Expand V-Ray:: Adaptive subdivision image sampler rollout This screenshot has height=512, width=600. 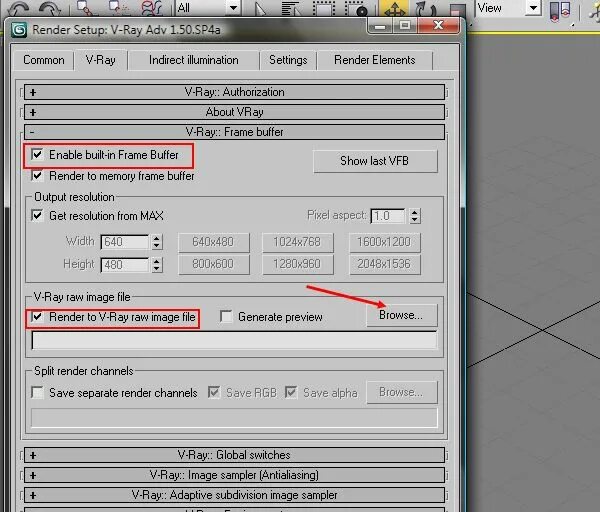234,495
